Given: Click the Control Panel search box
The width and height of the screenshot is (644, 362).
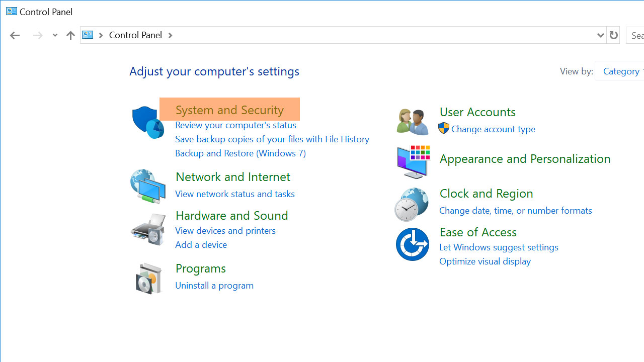Looking at the screenshot, I should 636,35.
